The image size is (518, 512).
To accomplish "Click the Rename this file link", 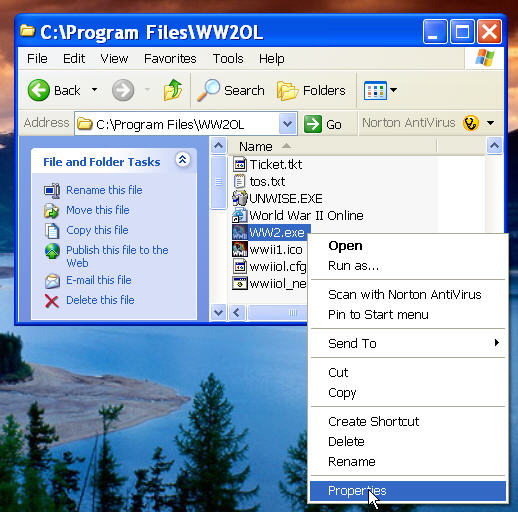I will 104,190.
